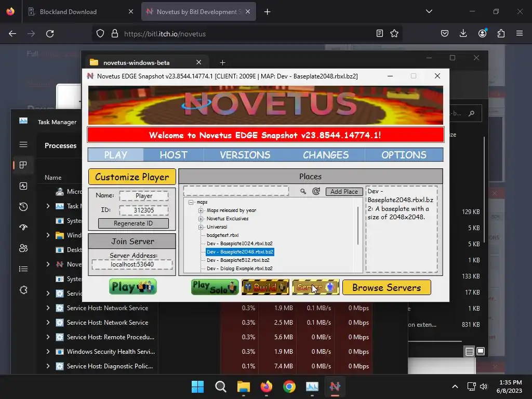Screen dimensions: 532x399
Task: Collapse the maps root tree node
Action: [x=191, y=202]
